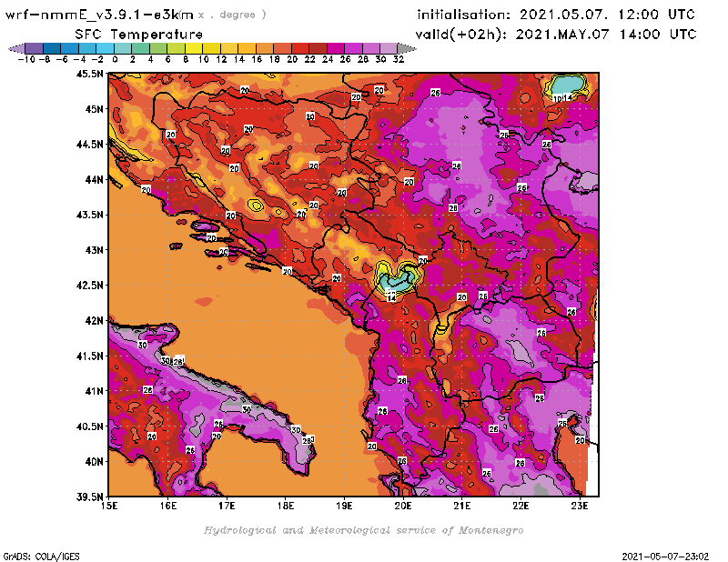Viewport: 728px width, 562px height.
Task: Select the green legend swatch between 2 and 4
Action: point(141,48)
